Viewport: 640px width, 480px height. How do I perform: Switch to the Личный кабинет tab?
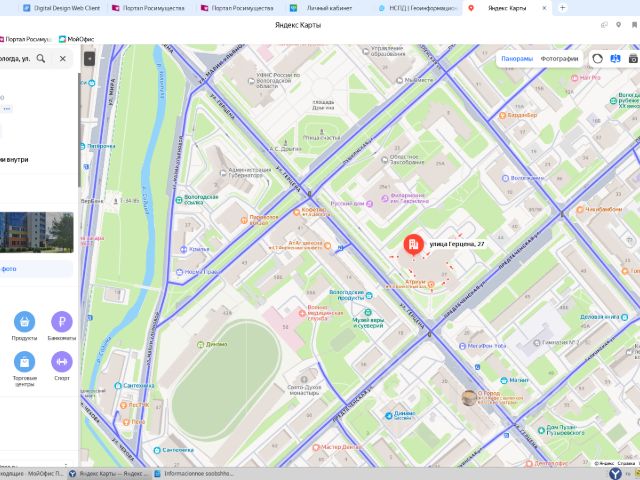[x=322, y=8]
